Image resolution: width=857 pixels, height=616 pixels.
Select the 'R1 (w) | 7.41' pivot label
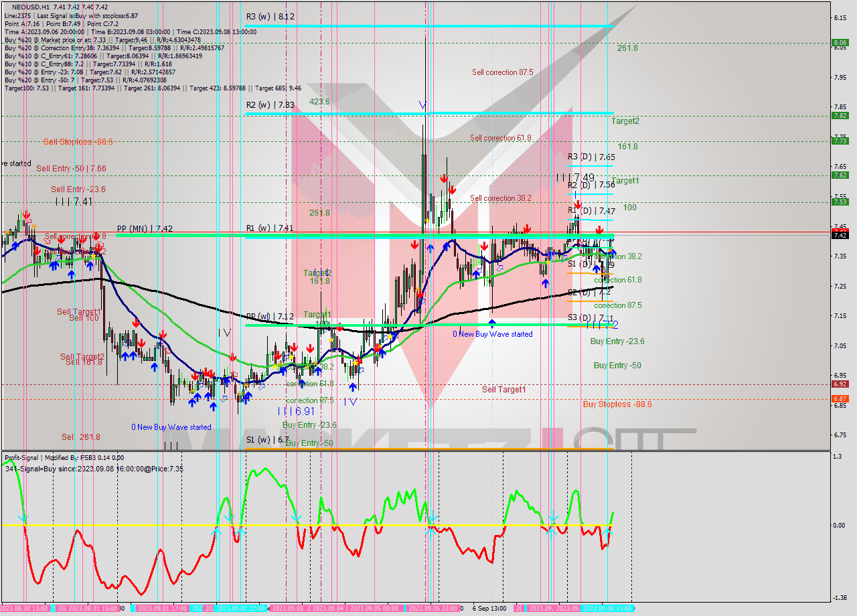[x=270, y=228]
